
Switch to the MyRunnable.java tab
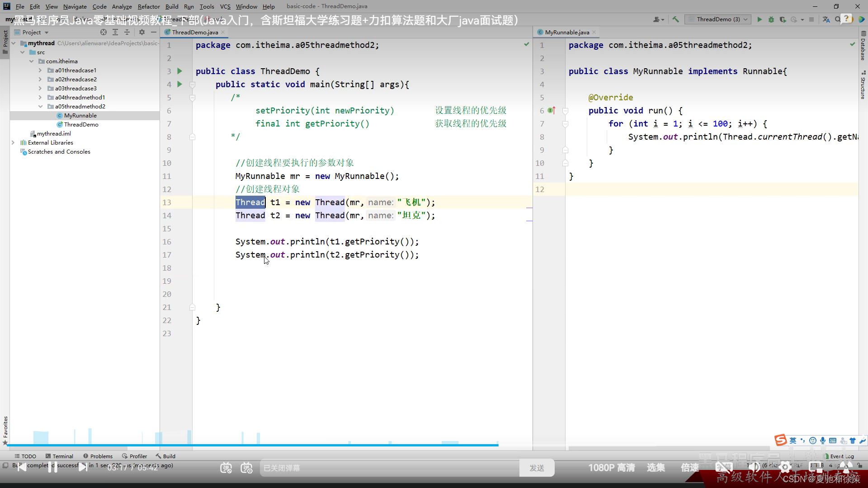click(566, 32)
